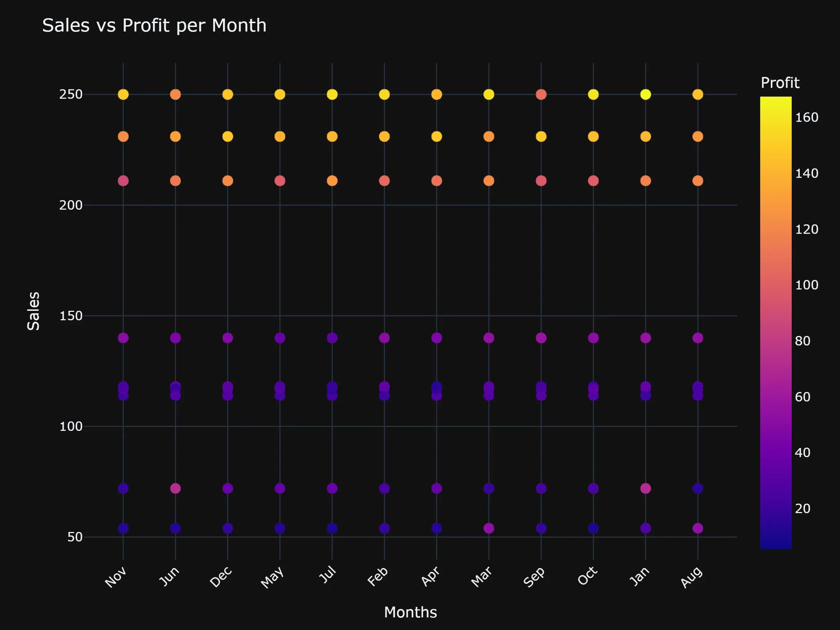This screenshot has height=630, width=840.
Task: Click the 'Profit' colorbar title
Action: pyautogui.click(x=780, y=83)
